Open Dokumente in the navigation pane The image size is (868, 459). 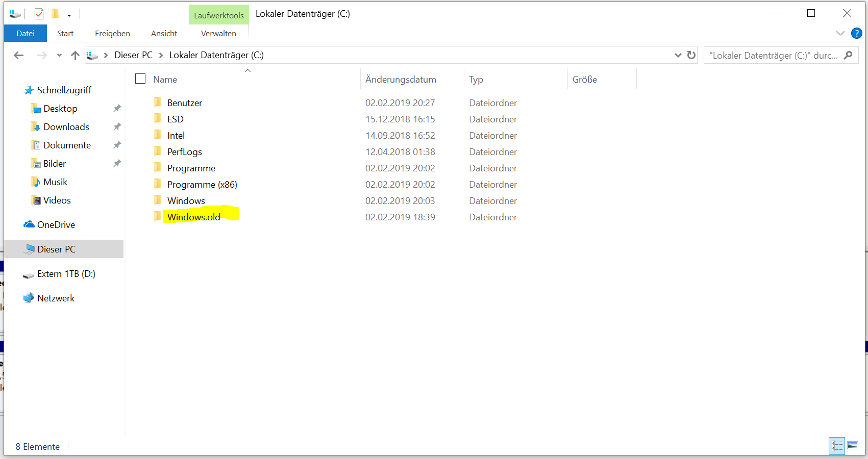[x=67, y=145]
